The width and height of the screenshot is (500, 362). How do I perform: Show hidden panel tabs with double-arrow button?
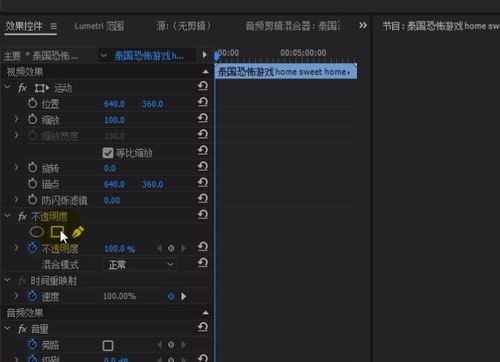pos(363,26)
